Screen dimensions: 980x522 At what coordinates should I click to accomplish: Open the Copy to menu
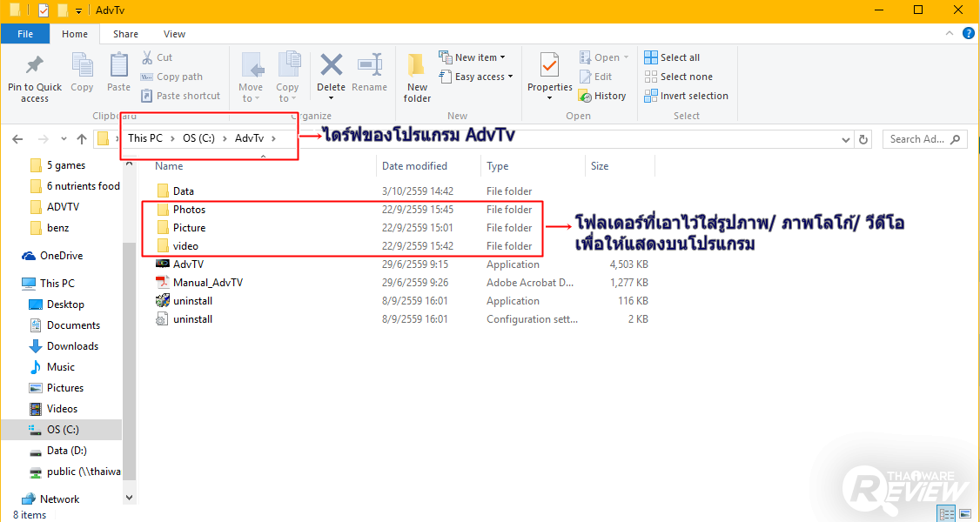coord(287,78)
